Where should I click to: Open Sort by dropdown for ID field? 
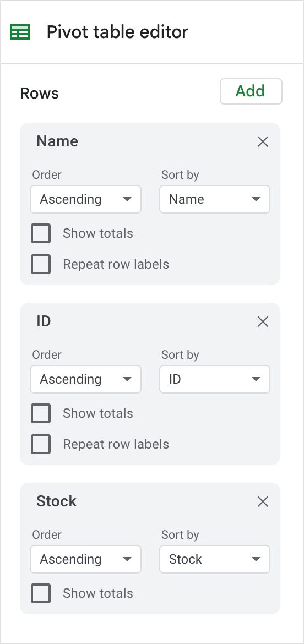214,379
